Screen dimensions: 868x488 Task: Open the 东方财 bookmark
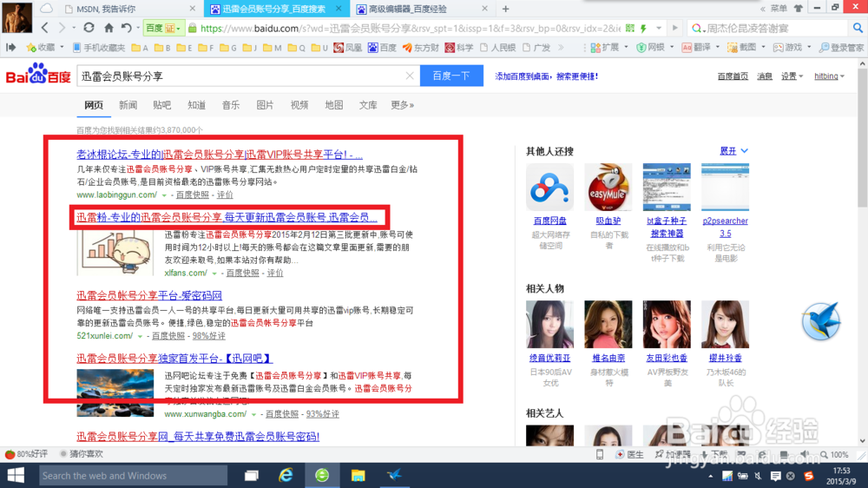click(x=420, y=48)
